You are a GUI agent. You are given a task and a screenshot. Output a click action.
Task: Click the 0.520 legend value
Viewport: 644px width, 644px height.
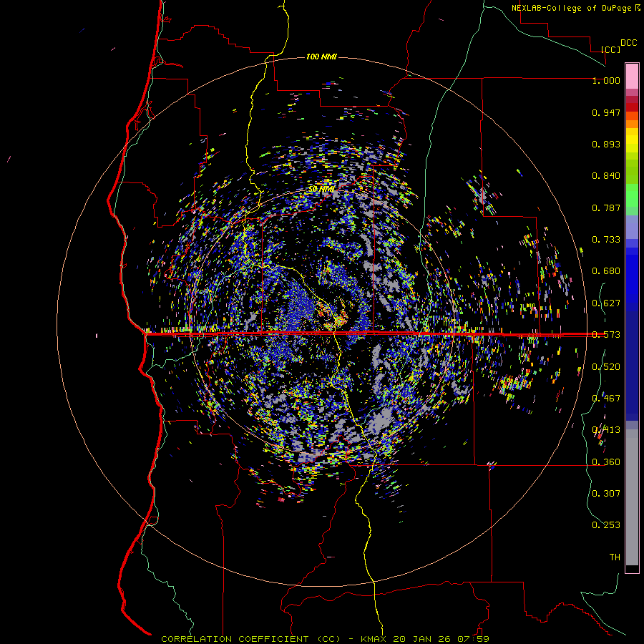coord(606,367)
